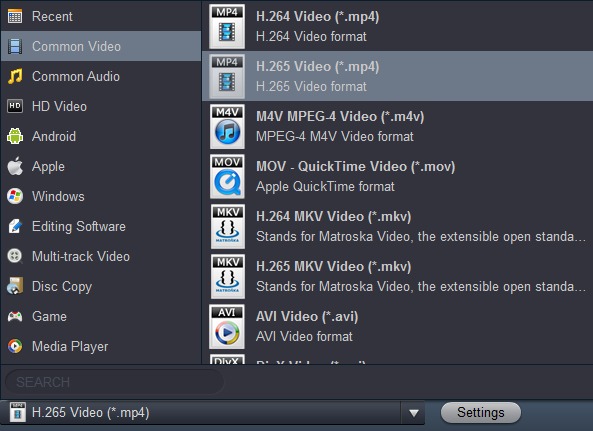
Task: Click the Game controller icon
Action: [x=15, y=316]
